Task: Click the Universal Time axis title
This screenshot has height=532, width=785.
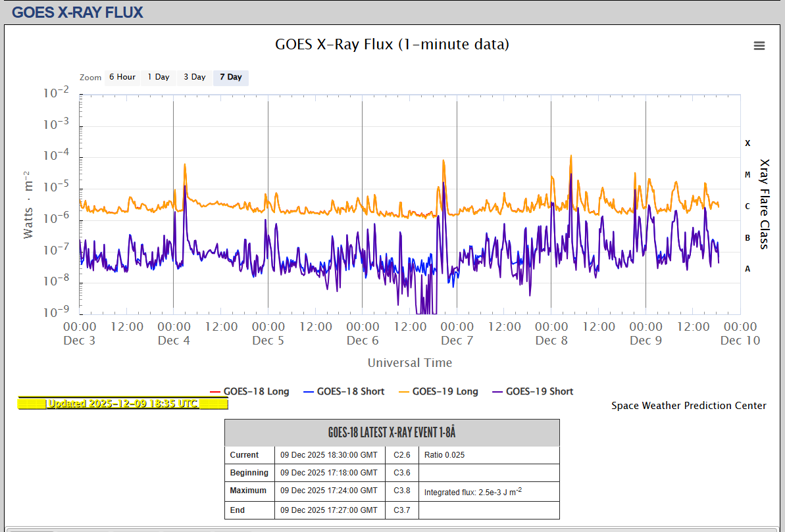Action: [x=409, y=363]
